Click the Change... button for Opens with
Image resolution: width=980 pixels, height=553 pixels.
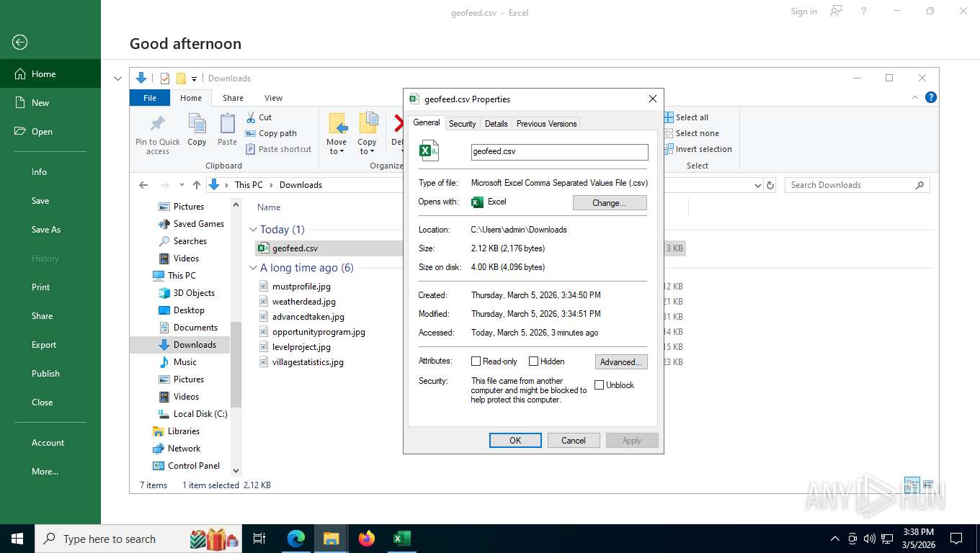point(610,203)
